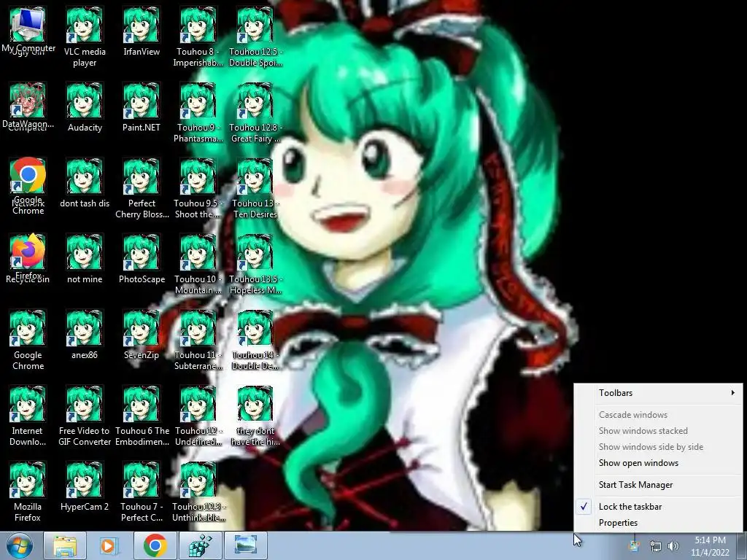This screenshot has width=747, height=560.
Task: Open taskbar Properties from the menu
Action: tap(659, 523)
